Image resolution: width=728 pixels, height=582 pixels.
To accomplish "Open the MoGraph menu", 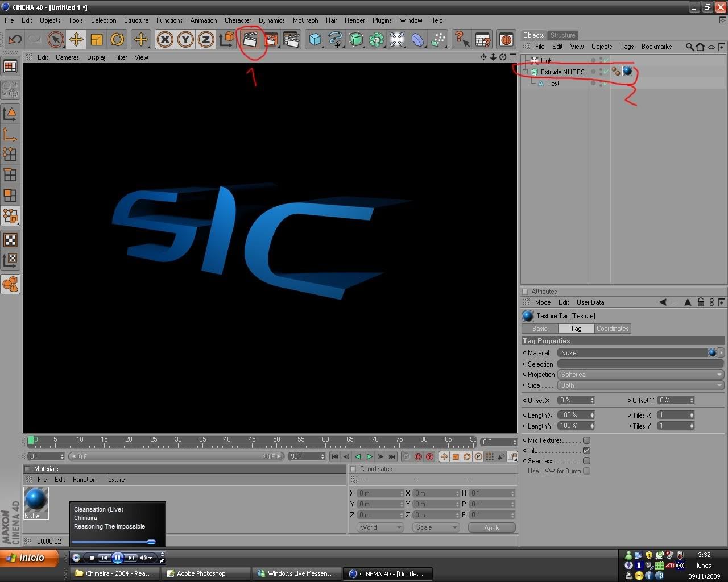I will (305, 20).
